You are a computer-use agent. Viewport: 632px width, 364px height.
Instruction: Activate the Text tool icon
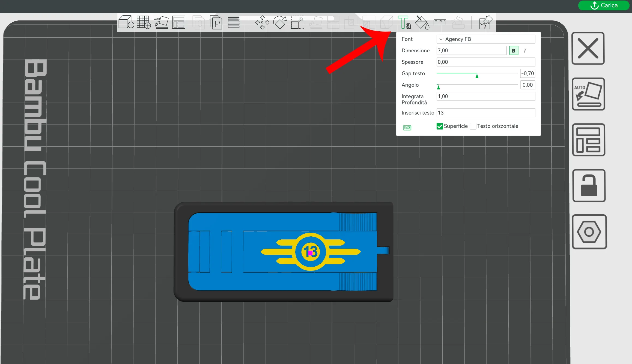pos(404,22)
